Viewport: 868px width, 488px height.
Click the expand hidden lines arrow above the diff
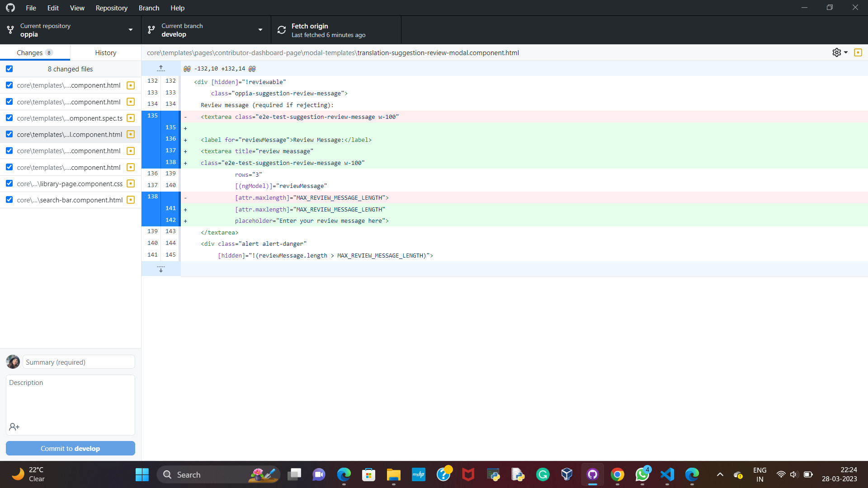[x=160, y=68]
